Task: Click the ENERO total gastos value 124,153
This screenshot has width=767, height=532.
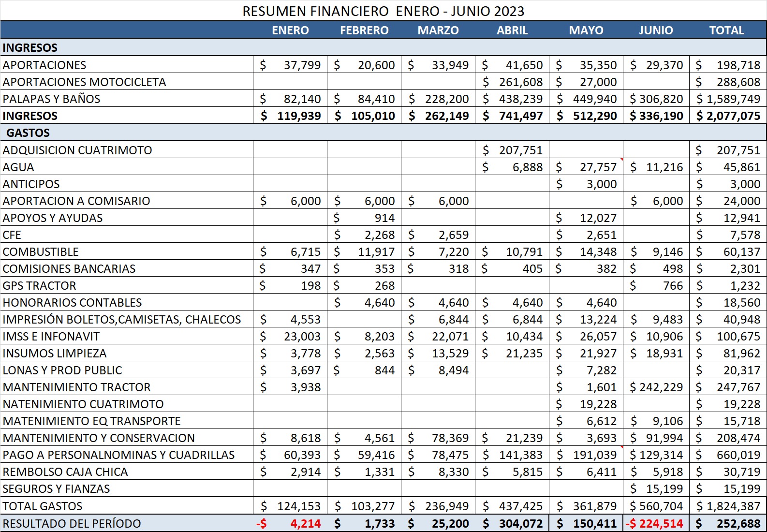Action: coord(299,506)
